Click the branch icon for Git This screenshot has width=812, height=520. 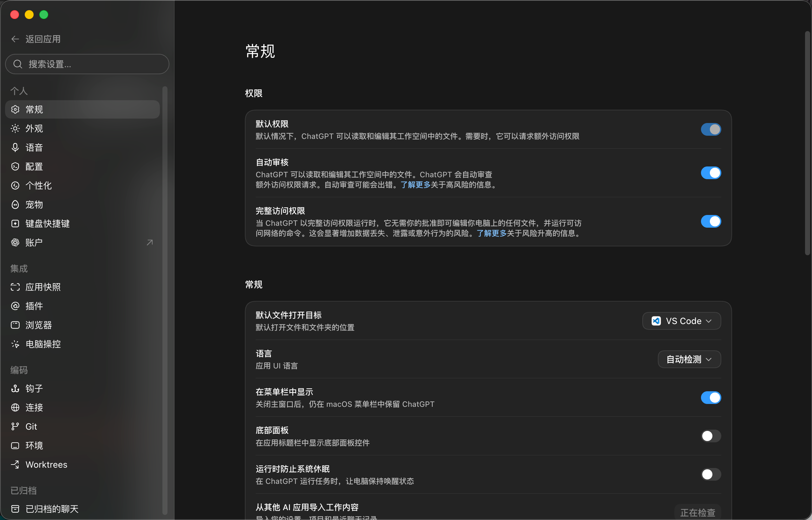click(15, 426)
